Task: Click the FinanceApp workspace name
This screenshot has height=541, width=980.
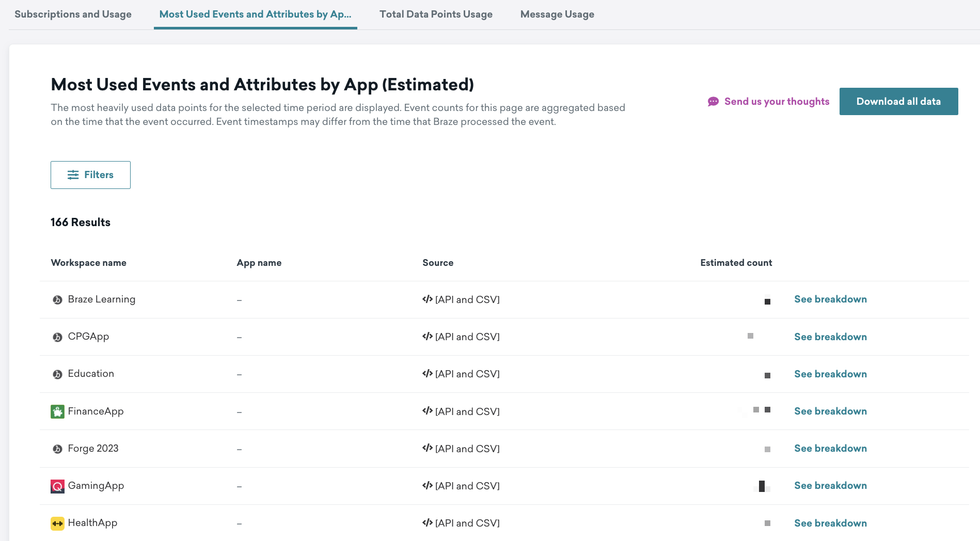Action: coord(96,411)
